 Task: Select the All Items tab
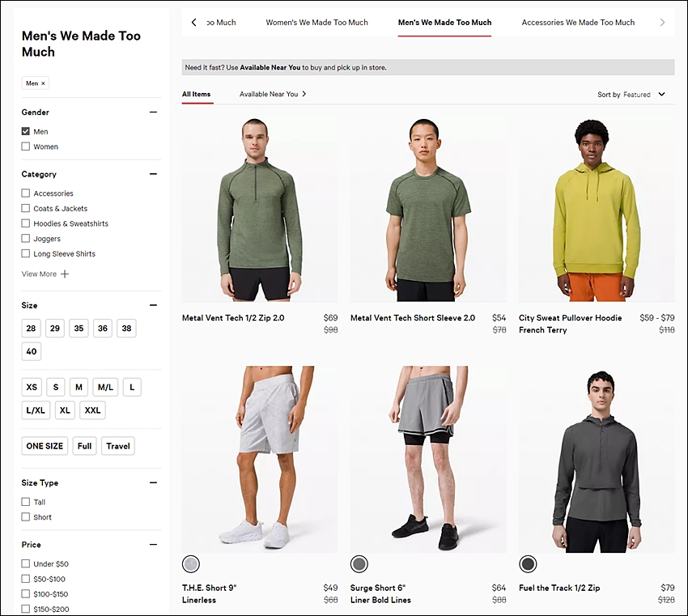[x=196, y=95]
